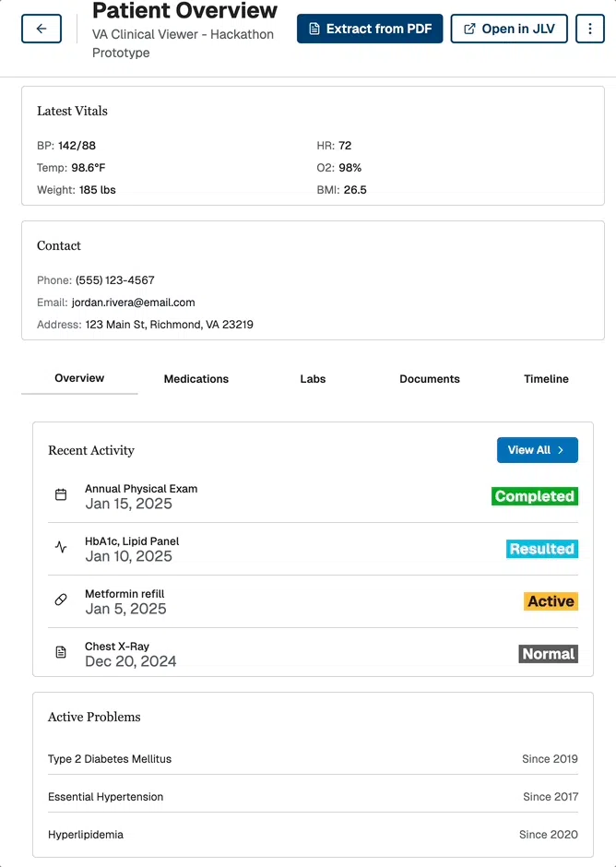Click the Active status badge
Viewport: 616px width, 867px height.
click(x=551, y=601)
